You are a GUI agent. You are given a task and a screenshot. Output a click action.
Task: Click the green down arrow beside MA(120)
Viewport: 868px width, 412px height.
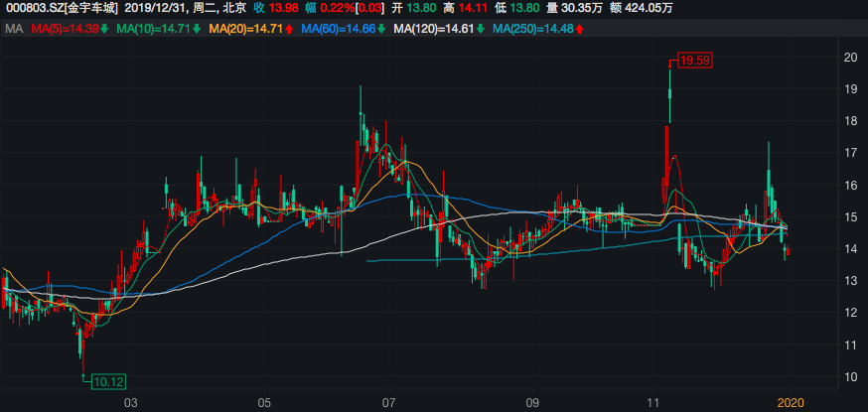pos(480,29)
